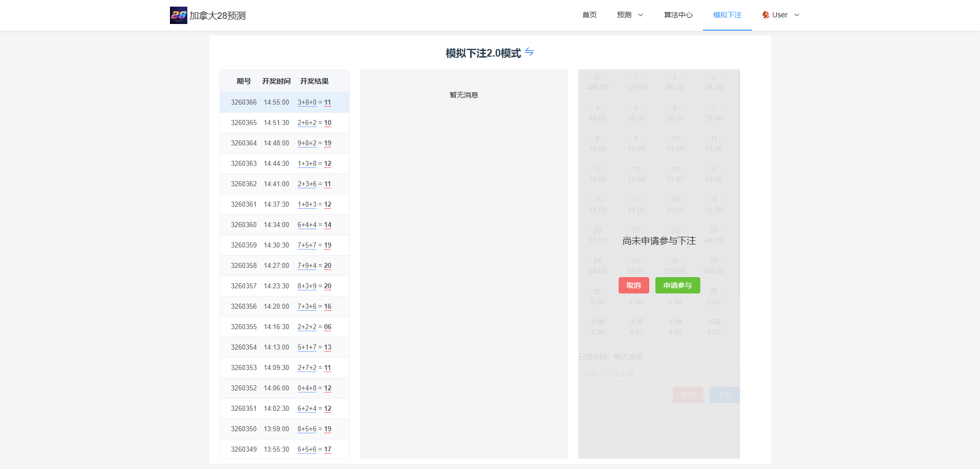Click the 14:51:30 draw time
Image resolution: width=980 pixels, height=469 pixels.
(276, 122)
